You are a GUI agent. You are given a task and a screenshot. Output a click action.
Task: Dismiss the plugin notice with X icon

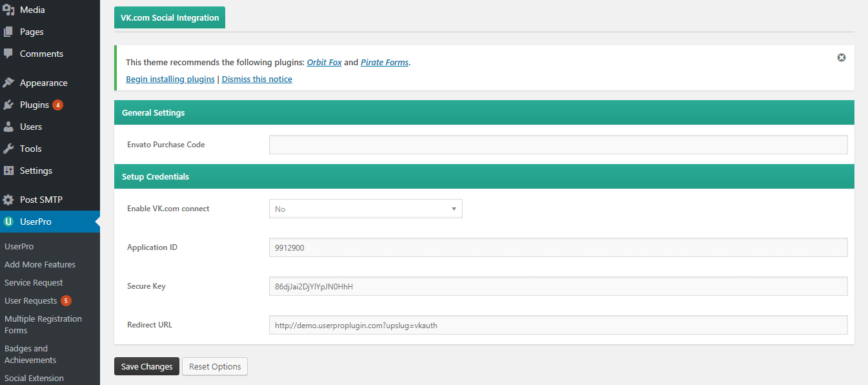coord(842,57)
